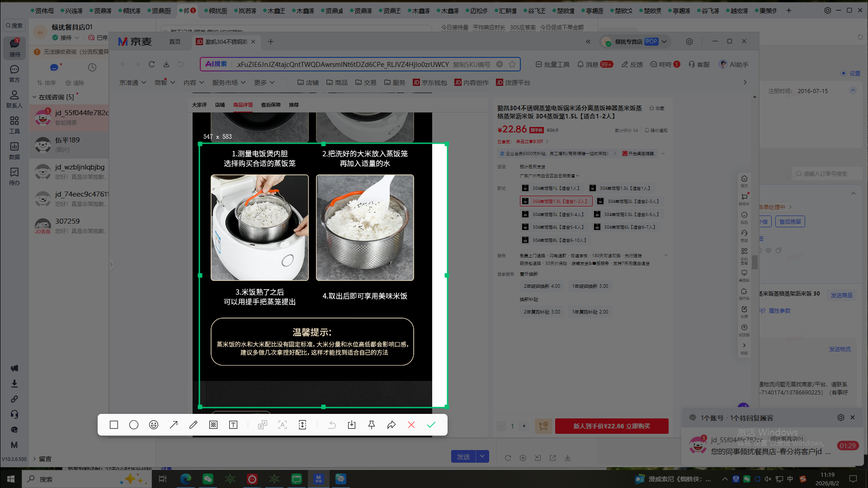Screen dimensions: 868x488
Task: Open the AI助手 assistant button
Action: coord(734,65)
